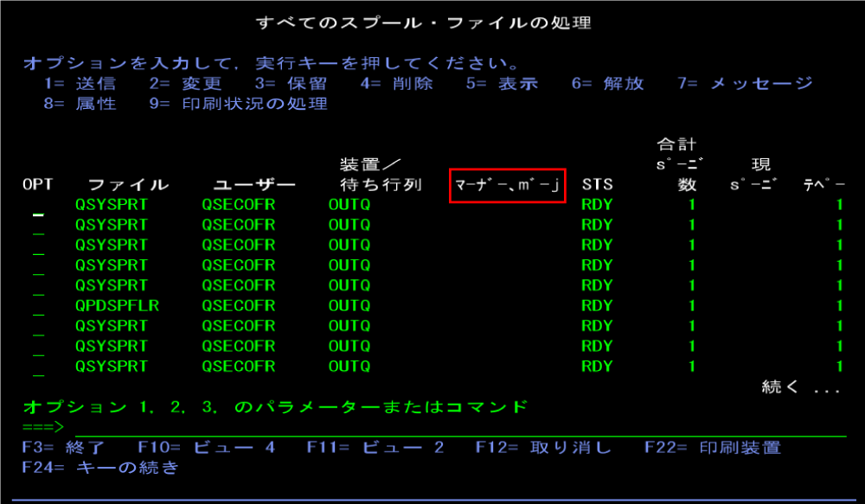Click the OPT column header

(37, 184)
